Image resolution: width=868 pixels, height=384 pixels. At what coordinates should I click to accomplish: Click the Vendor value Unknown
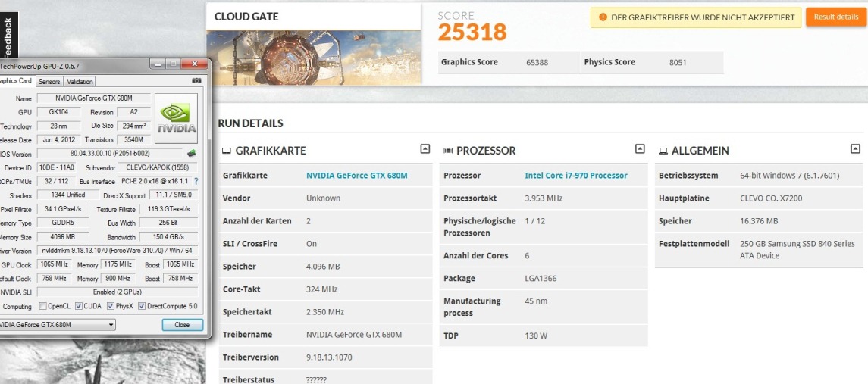(323, 198)
